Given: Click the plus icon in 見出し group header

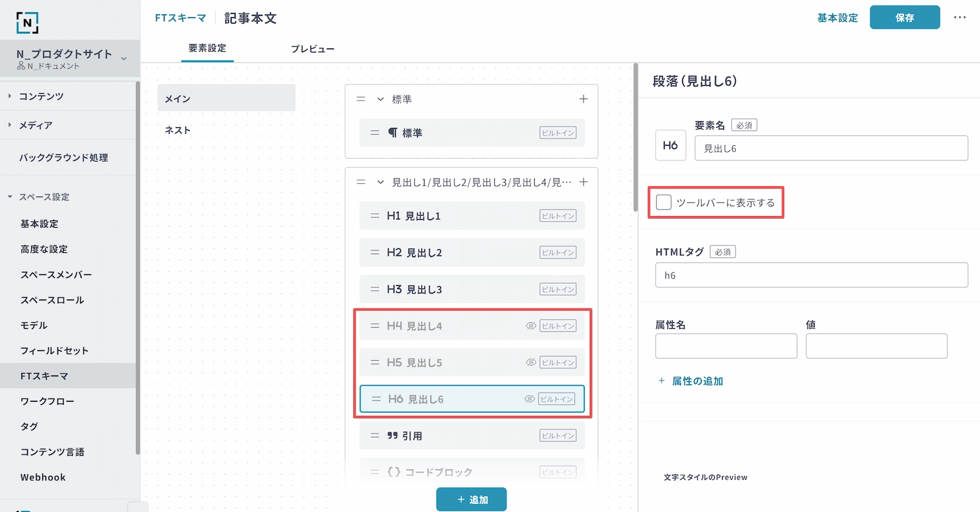Looking at the screenshot, I should (583, 182).
